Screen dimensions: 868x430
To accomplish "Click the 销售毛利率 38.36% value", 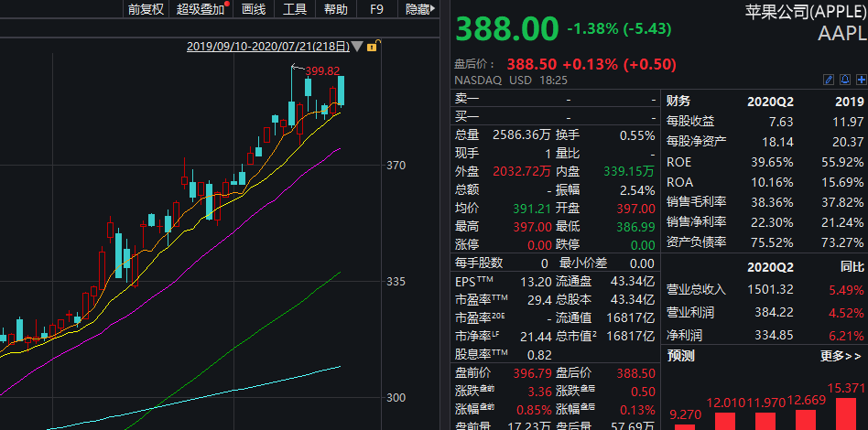I will coord(772,202).
